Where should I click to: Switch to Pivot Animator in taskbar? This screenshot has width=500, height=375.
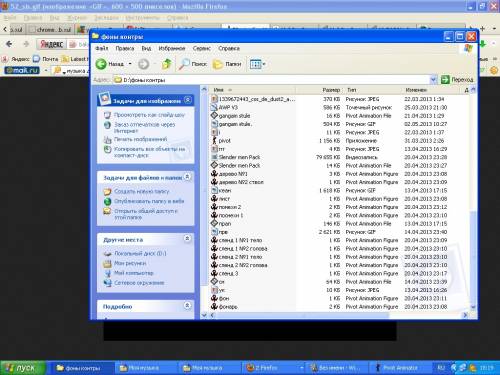[x=399, y=368]
